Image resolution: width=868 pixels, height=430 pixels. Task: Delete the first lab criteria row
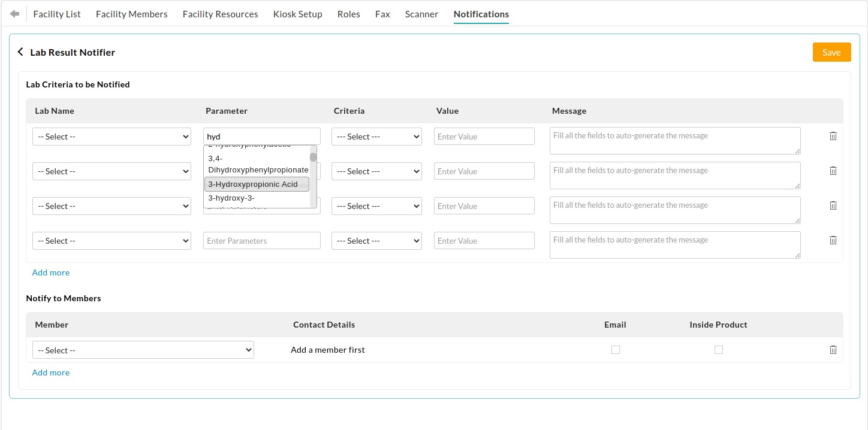pos(833,136)
